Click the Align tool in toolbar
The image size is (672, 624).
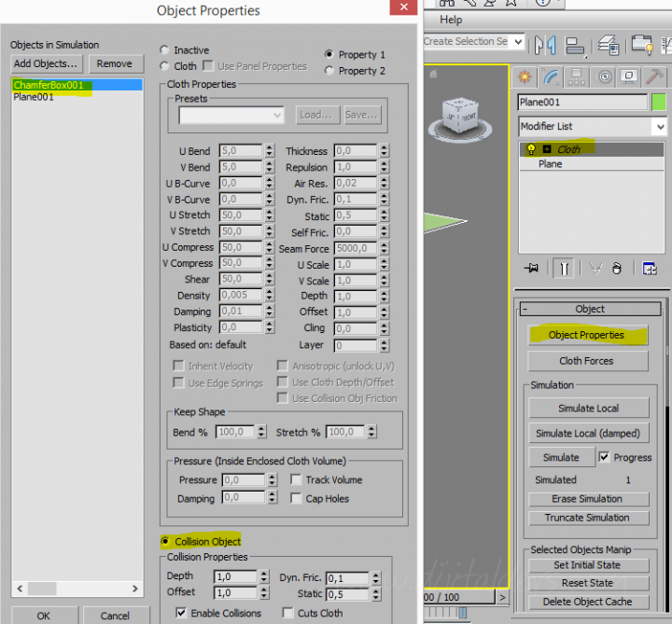pos(576,44)
